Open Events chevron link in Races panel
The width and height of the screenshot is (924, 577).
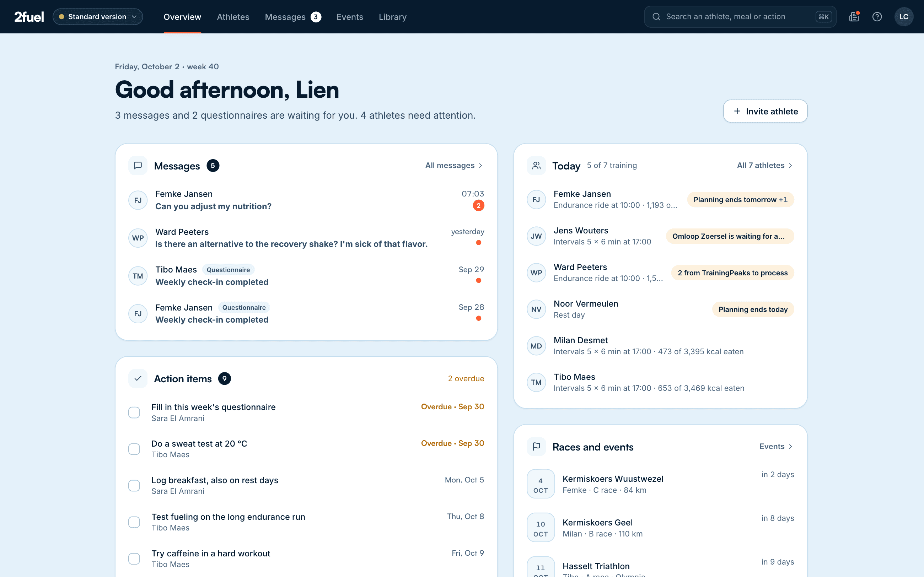tap(776, 447)
